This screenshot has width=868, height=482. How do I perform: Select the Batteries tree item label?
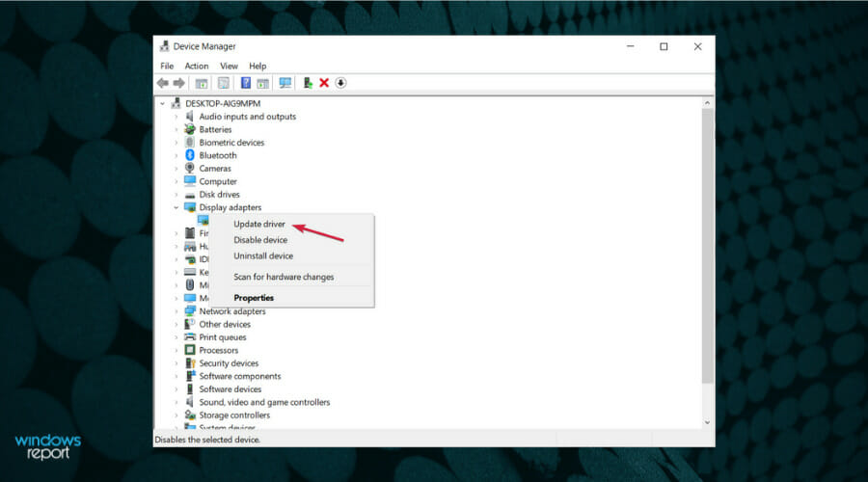(x=215, y=129)
